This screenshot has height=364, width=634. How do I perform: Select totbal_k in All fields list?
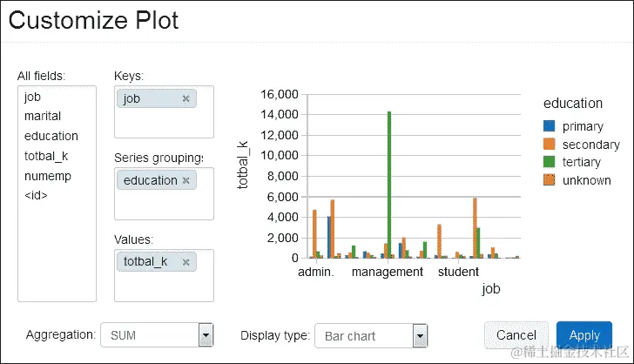pyautogui.click(x=46, y=156)
